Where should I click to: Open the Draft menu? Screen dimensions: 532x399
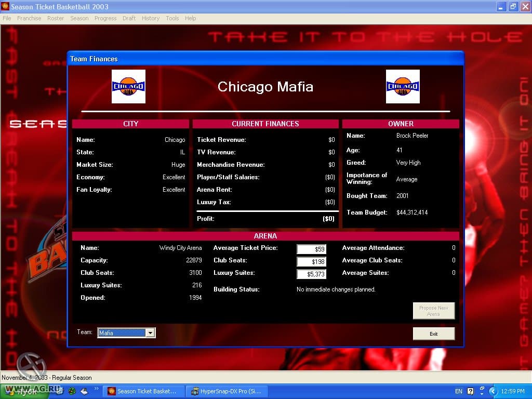coord(129,18)
